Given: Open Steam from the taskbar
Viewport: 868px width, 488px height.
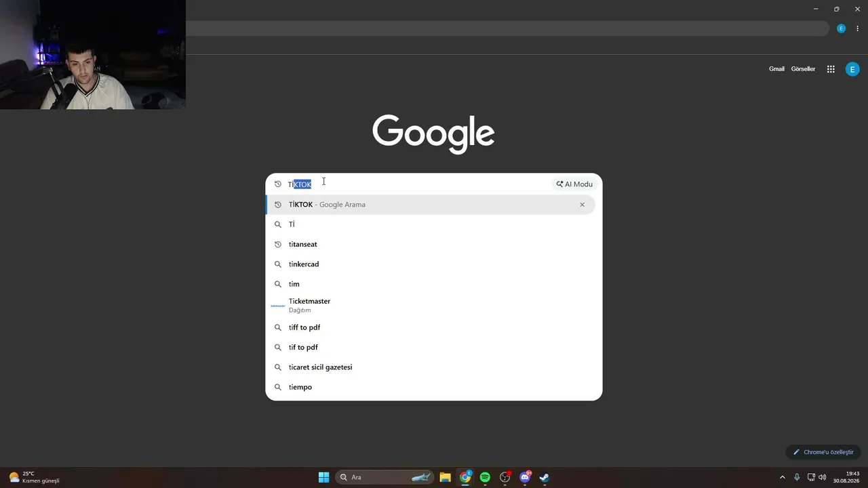Looking at the screenshot, I should point(545,477).
